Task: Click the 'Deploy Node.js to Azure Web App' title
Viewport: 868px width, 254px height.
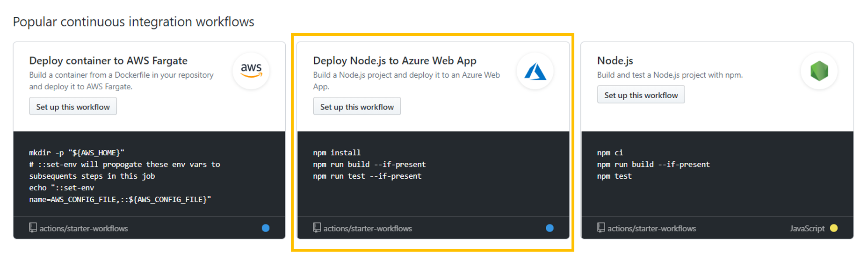Action: (395, 61)
